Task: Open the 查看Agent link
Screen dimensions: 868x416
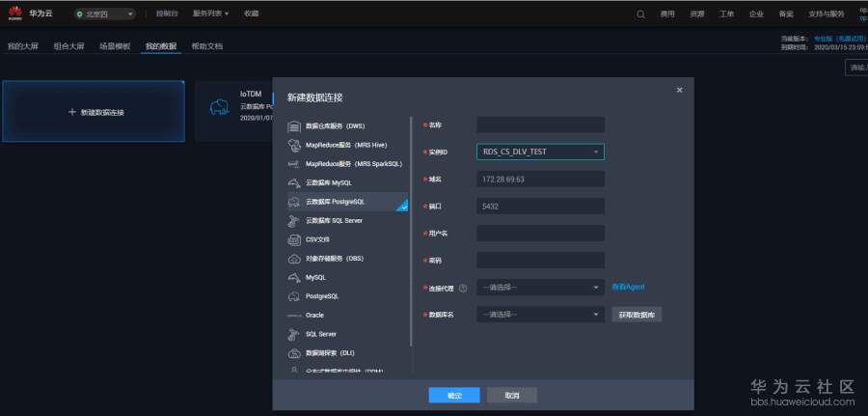Action: pos(628,287)
